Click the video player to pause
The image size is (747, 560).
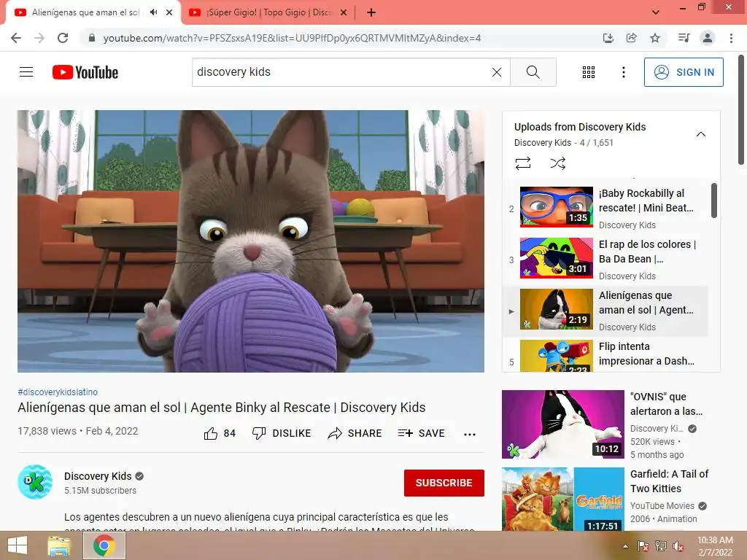[251, 241]
